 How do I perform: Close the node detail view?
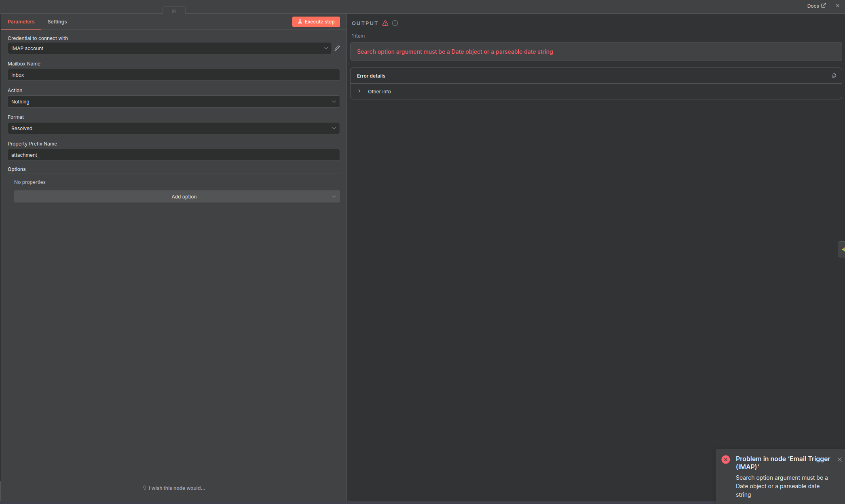(838, 6)
